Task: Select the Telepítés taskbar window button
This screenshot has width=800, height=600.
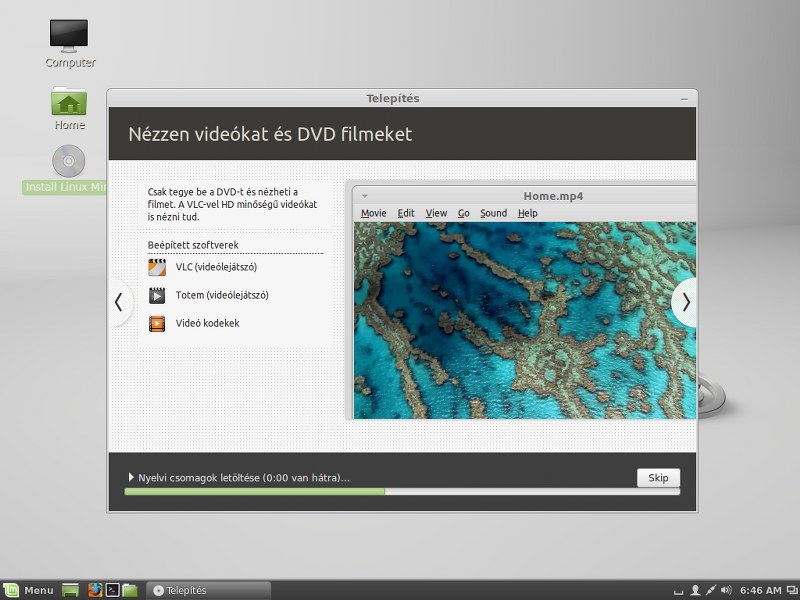Action: point(208,590)
